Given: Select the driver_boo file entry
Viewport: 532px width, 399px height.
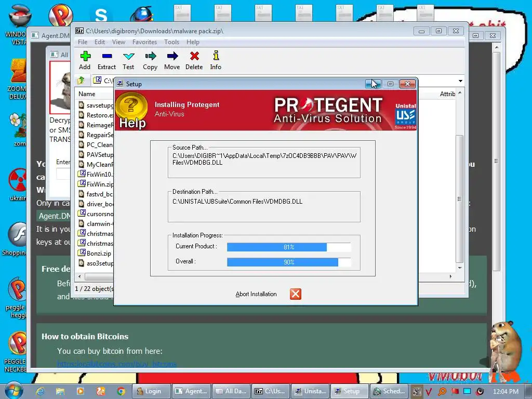Looking at the screenshot, I should click(x=96, y=204).
